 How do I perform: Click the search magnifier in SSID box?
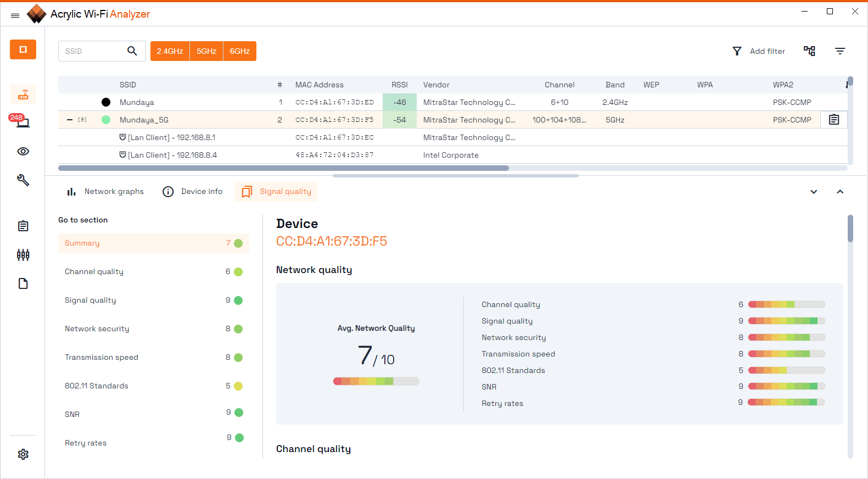click(x=132, y=51)
